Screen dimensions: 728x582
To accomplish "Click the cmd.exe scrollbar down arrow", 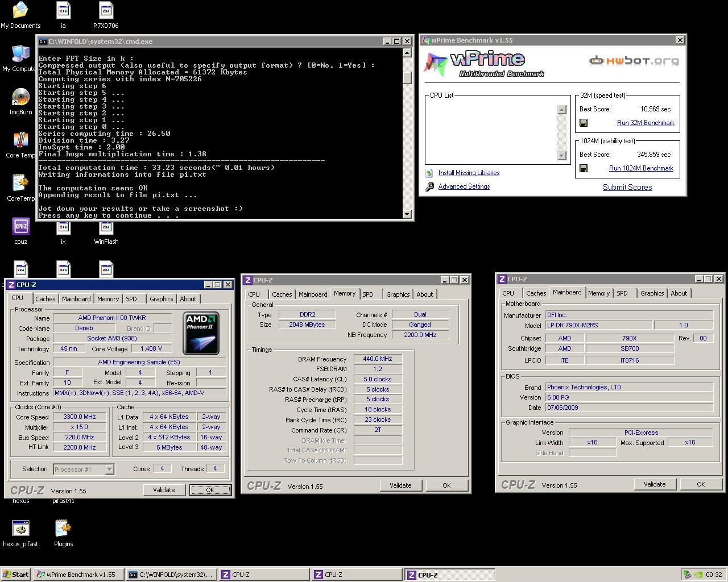I will click(x=407, y=214).
